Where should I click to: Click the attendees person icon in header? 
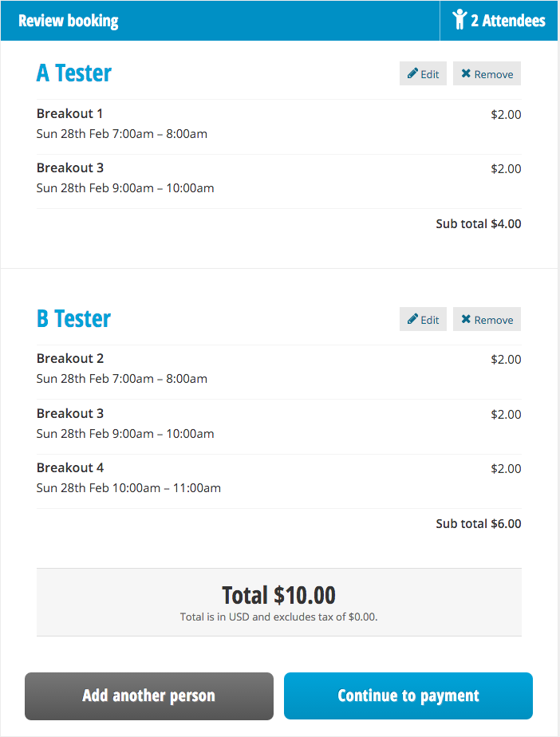[459, 20]
